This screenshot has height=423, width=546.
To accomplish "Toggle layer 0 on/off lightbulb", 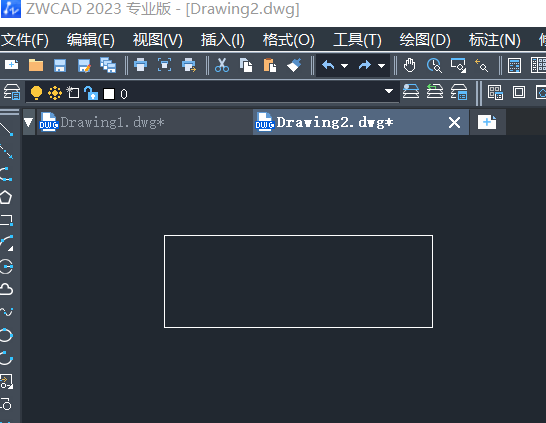I will click(36, 93).
